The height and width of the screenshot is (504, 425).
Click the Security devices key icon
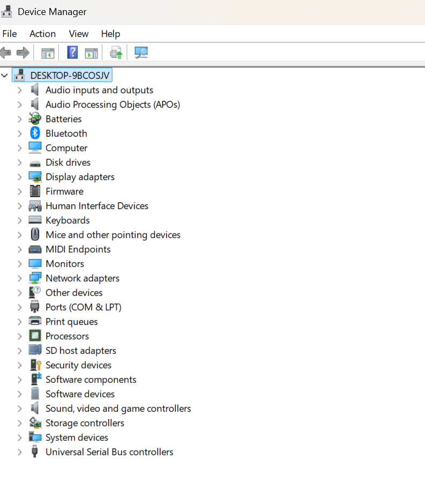point(35,365)
